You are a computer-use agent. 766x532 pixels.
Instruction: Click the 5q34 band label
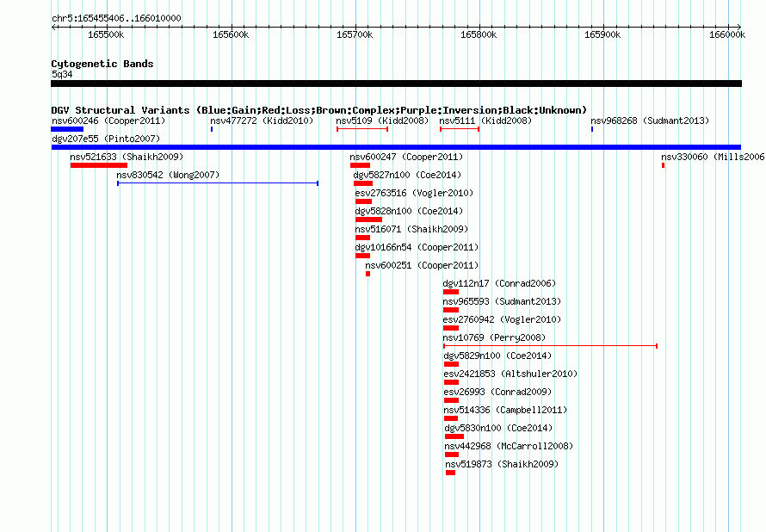tap(62, 74)
